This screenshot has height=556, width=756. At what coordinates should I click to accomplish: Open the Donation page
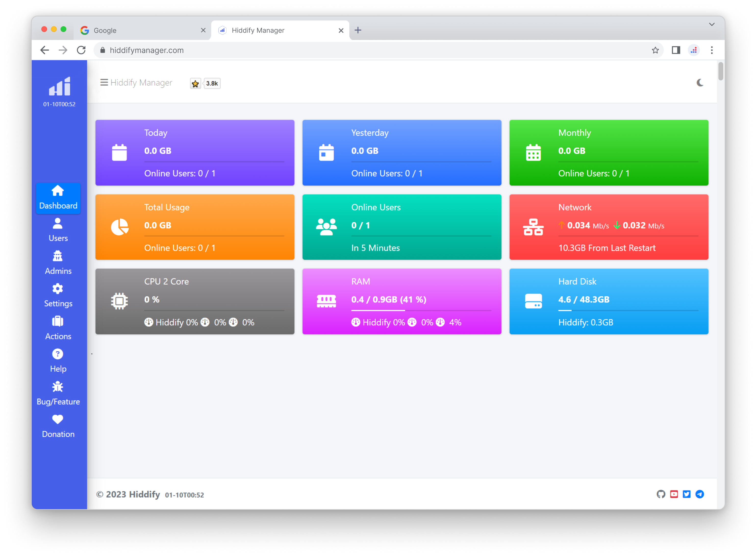[58, 426]
